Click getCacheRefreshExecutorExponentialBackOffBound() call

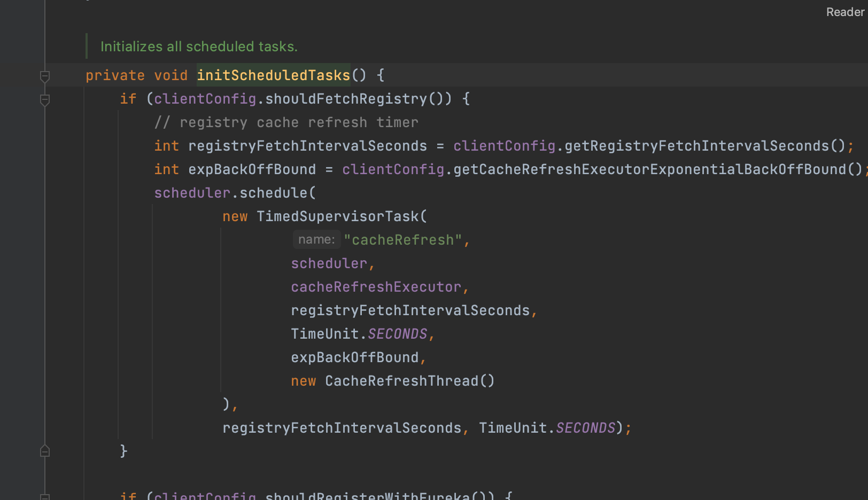click(658, 169)
